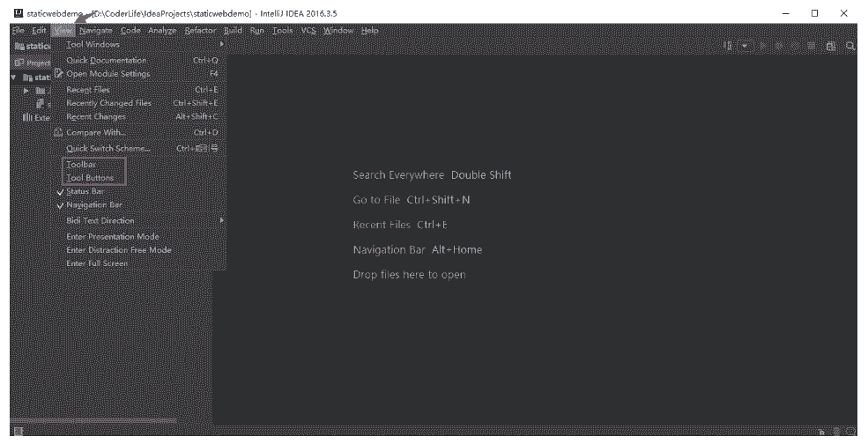Click the tool window icon in status bar corner
Viewport: 868px width, 444px height.
point(19,432)
